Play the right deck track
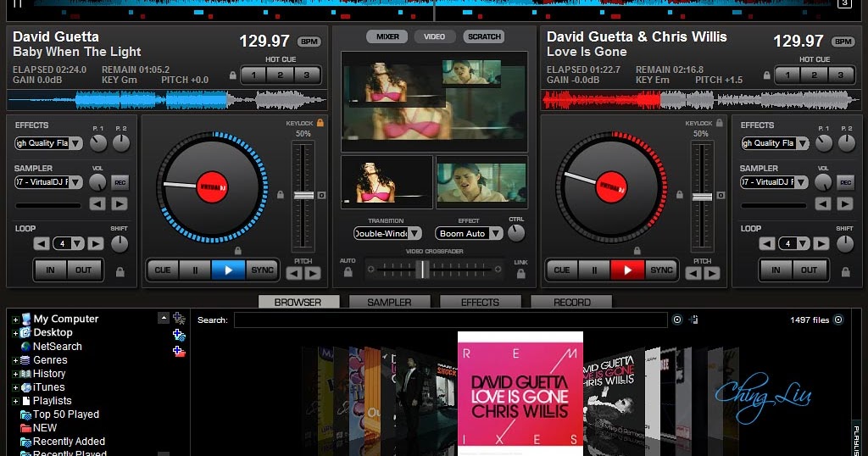Image resolution: width=868 pixels, height=456 pixels. click(627, 270)
